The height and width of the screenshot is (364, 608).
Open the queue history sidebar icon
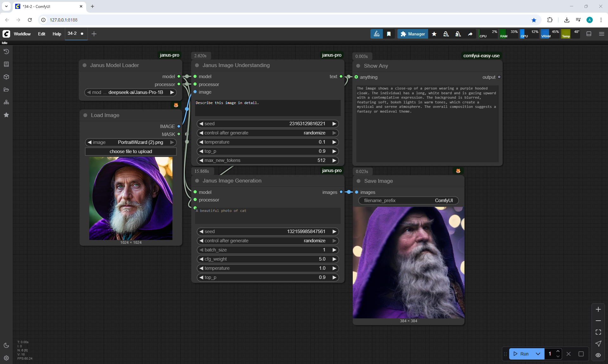tap(6, 52)
